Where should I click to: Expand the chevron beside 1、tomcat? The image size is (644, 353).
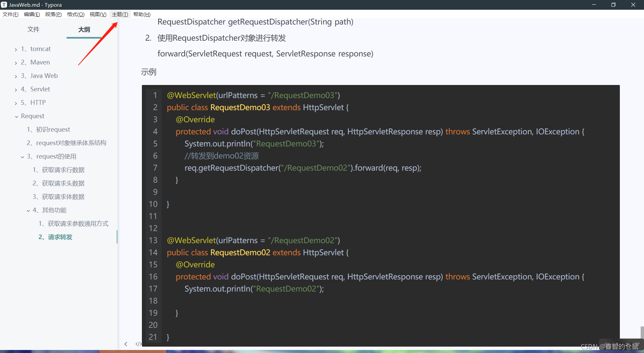tap(16, 49)
